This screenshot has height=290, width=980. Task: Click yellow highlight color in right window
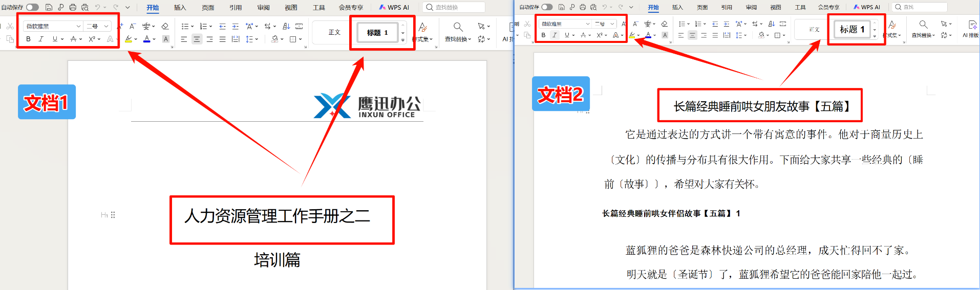(632, 35)
